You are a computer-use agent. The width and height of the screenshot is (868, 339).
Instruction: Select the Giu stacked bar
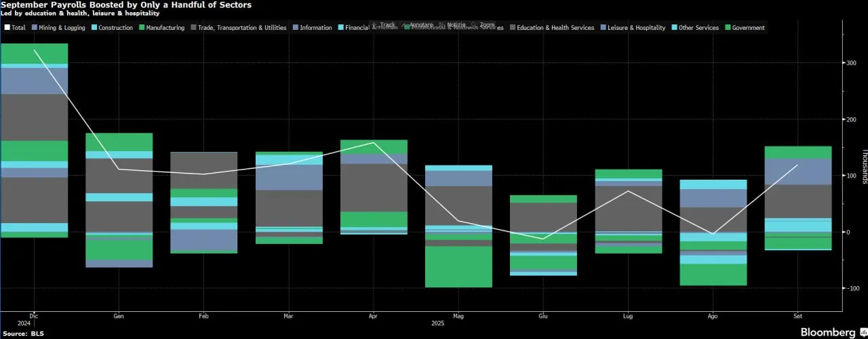pyautogui.click(x=543, y=235)
